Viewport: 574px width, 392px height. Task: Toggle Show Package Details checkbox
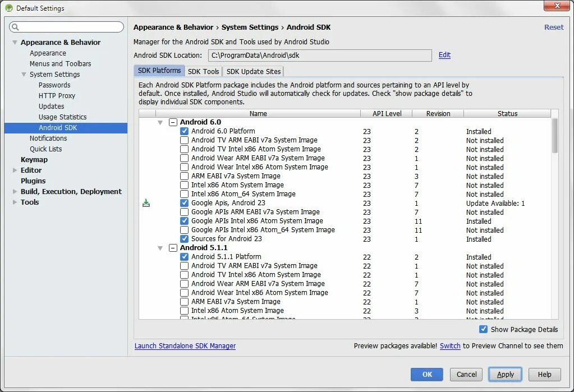point(483,329)
